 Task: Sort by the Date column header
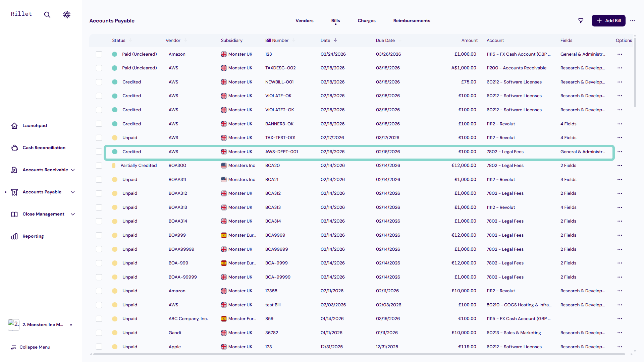pyautogui.click(x=325, y=41)
